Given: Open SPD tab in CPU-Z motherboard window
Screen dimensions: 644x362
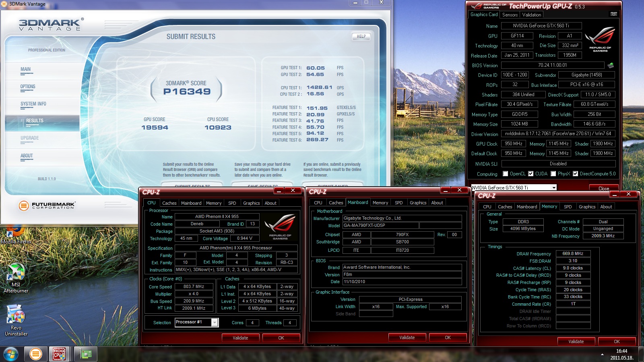Looking at the screenshot, I should (399, 203).
